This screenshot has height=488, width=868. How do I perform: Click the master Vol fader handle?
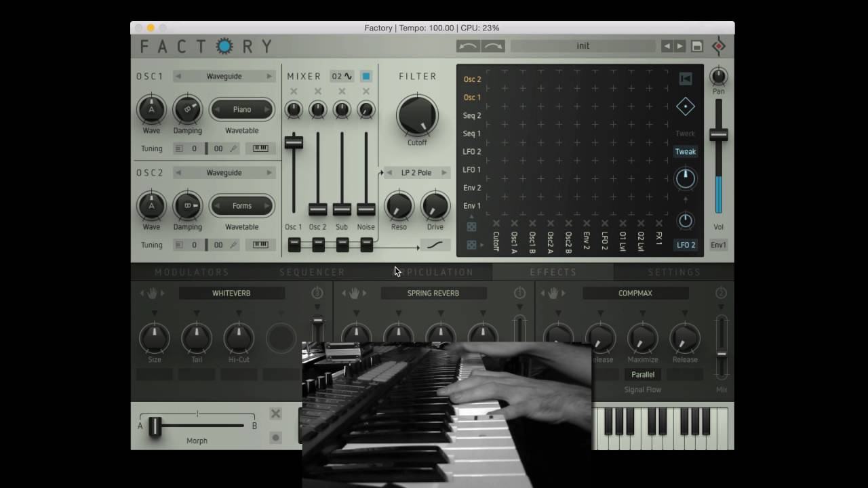click(718, 134)
